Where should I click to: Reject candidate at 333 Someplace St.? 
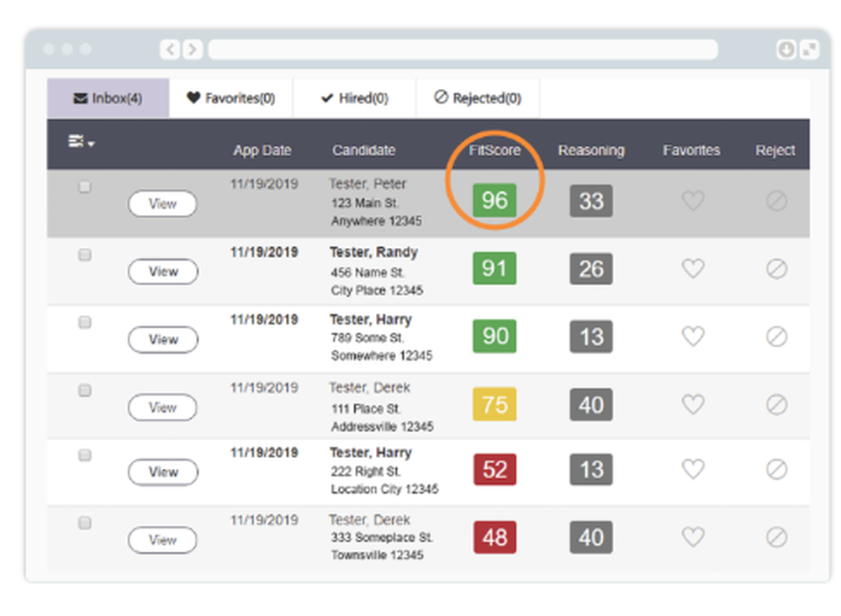pyautogui.click(x=776, y=537)
